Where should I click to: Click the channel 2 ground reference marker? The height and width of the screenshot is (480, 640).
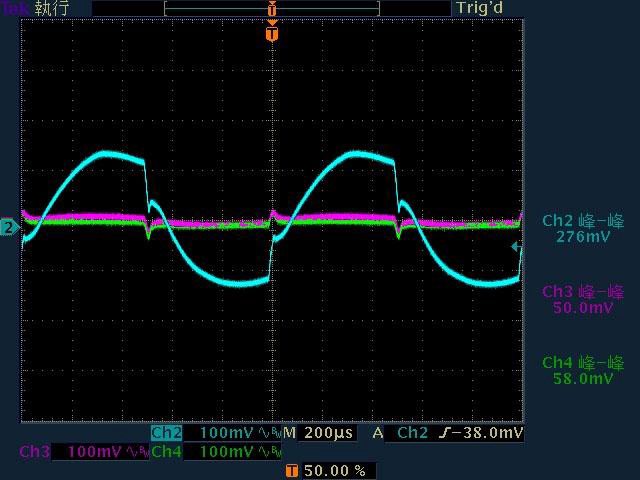(x=9, y=228)
